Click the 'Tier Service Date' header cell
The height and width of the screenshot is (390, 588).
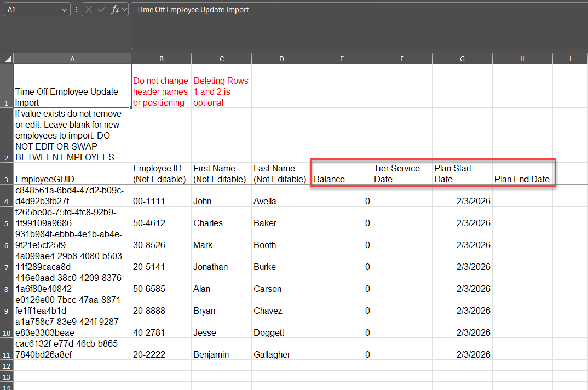click(x=402, y=174)
